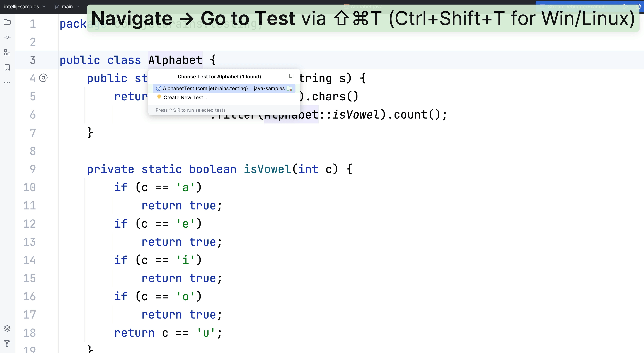Expand the intellij-samples project dropdown
The height and width of the screenshot is (353, 644).
click(24, 6)
